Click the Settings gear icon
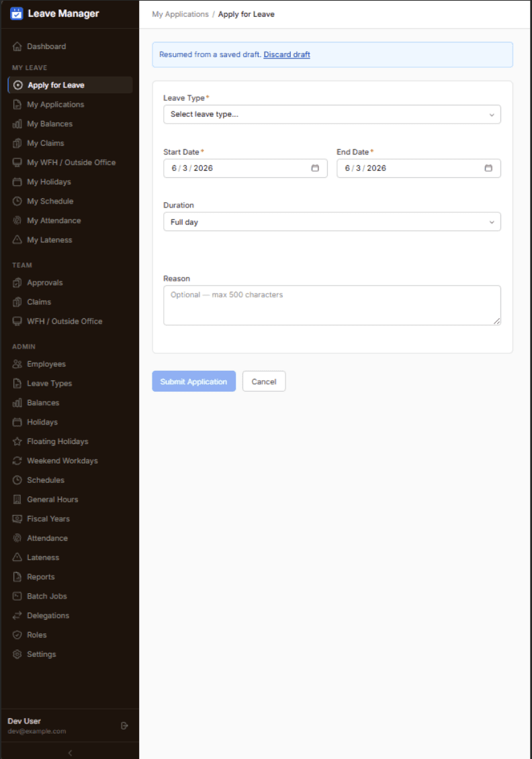This screenshot has width=532, height=759. pos(17,654)
